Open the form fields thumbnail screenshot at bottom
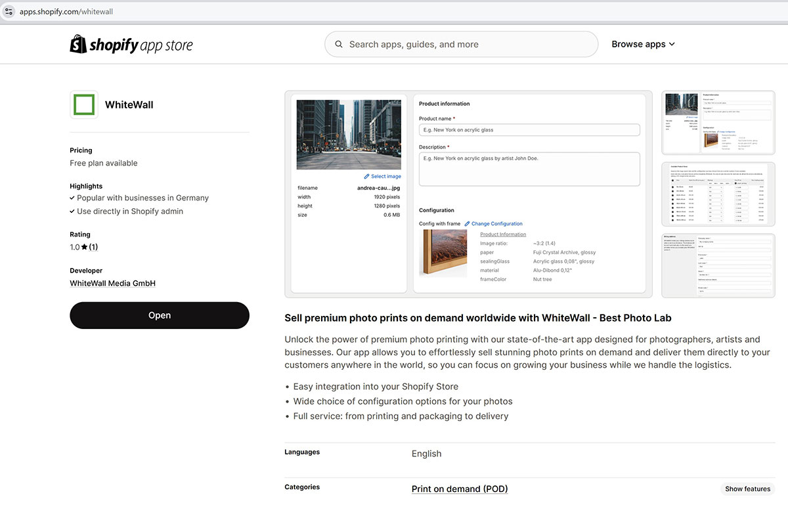This screenshot has width=788, height=532. (x=718, y=265)
